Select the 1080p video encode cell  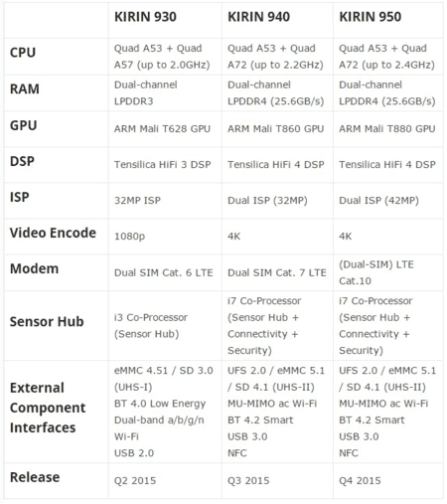(x=129, y=237)
